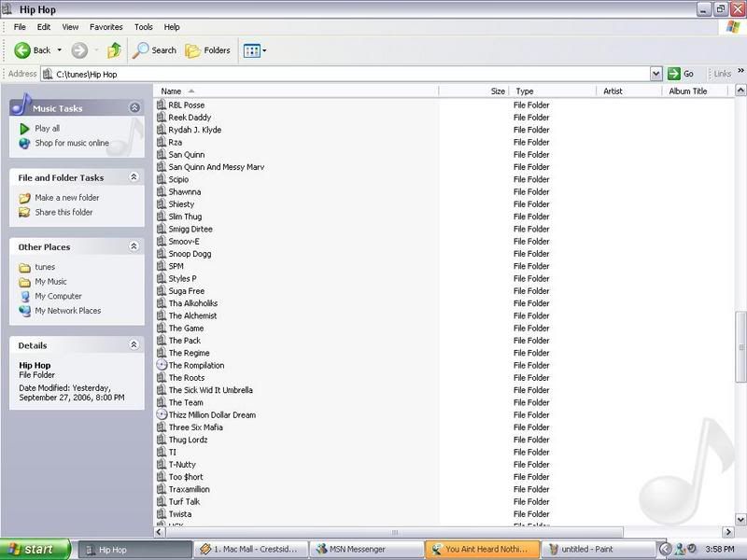This screenshot has width=747, height=560.
Task: Click the My Computer icon
Action: [x=25, y=296]
